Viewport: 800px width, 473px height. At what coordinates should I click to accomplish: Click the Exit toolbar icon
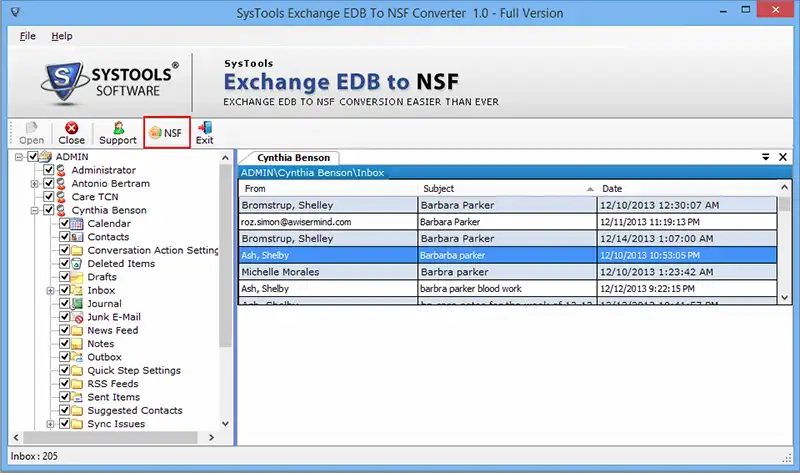(205, 133)
